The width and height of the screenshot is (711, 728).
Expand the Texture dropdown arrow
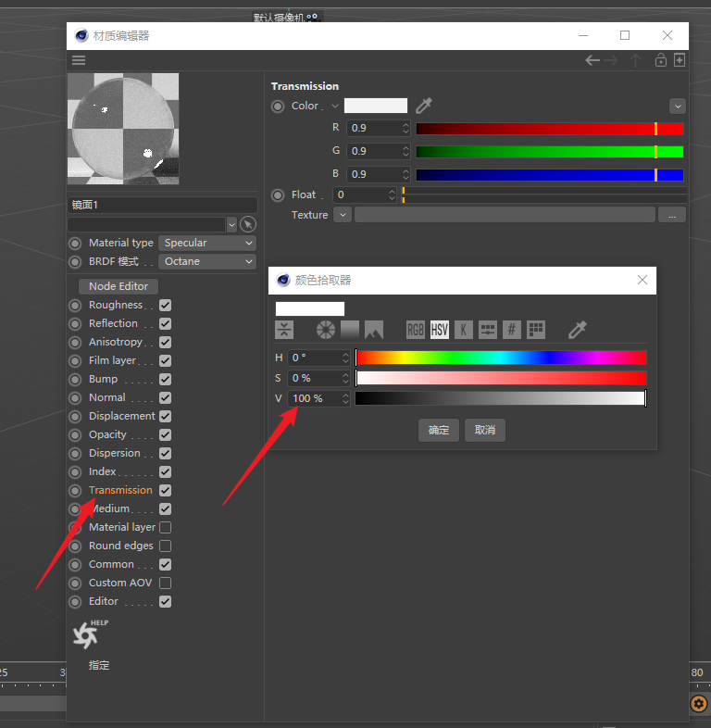pyautogui.click(x=343, y=215)
